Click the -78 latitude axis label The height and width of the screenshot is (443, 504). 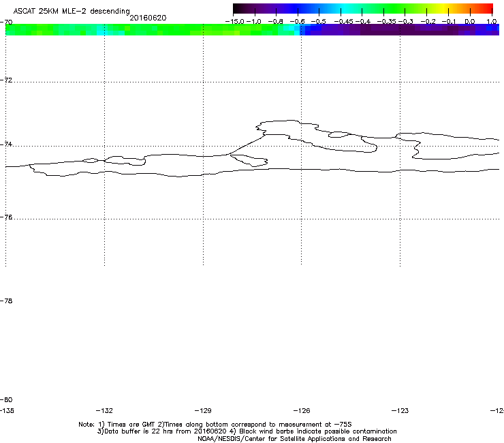[x=6, y=301]
